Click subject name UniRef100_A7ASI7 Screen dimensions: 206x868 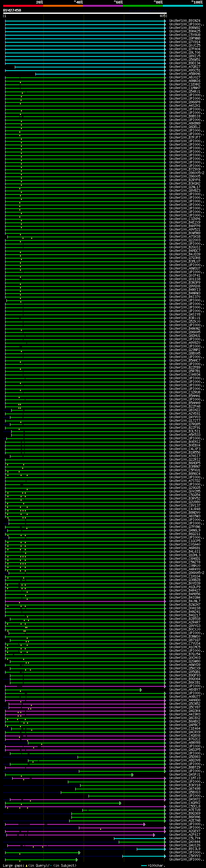click(x=185, y=456)
